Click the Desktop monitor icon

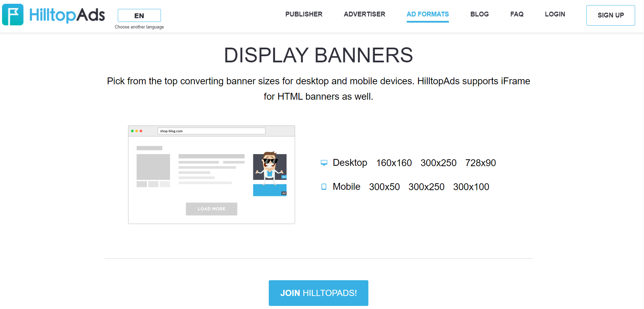[324, 163]
